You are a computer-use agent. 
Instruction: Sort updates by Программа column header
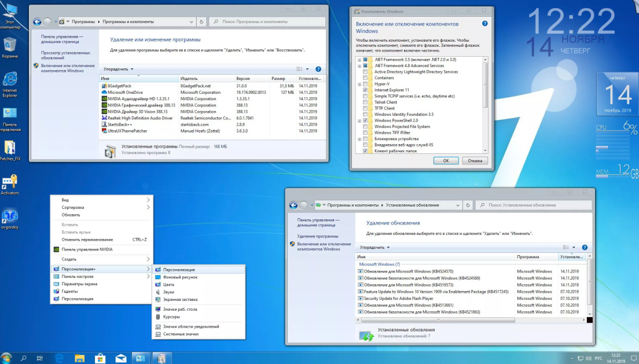click(537, 257)
